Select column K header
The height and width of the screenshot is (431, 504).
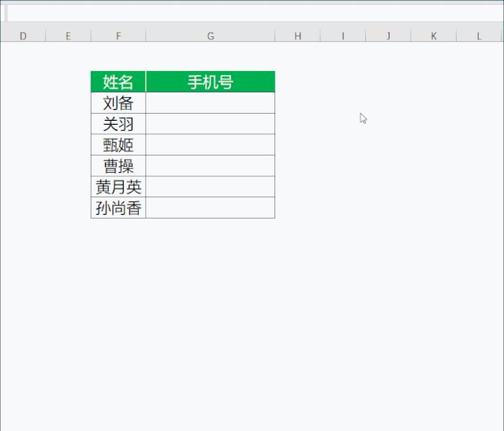pos(434,36)
